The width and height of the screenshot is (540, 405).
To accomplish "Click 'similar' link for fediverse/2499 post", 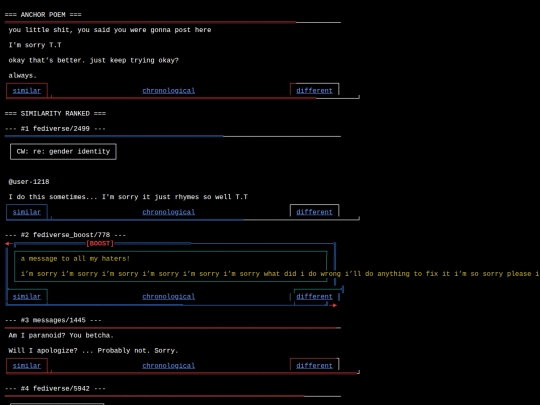I will click(x=27, y=212).
